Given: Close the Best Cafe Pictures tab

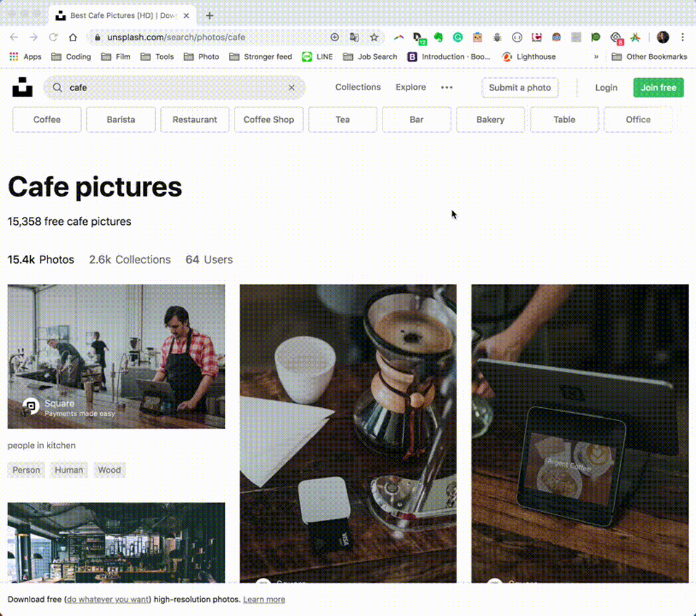Looking at the screenshot, I should coord(187,15).
